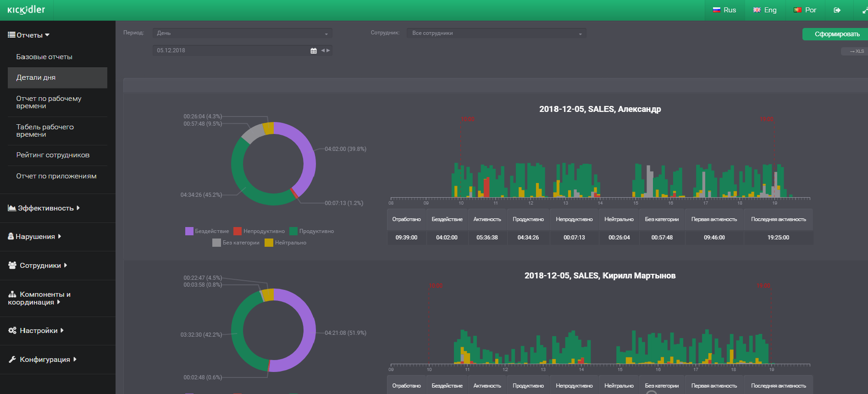Toggle Без категории legend in Александр chart
The height and width of the screenshot is (394, 868).
236,243
